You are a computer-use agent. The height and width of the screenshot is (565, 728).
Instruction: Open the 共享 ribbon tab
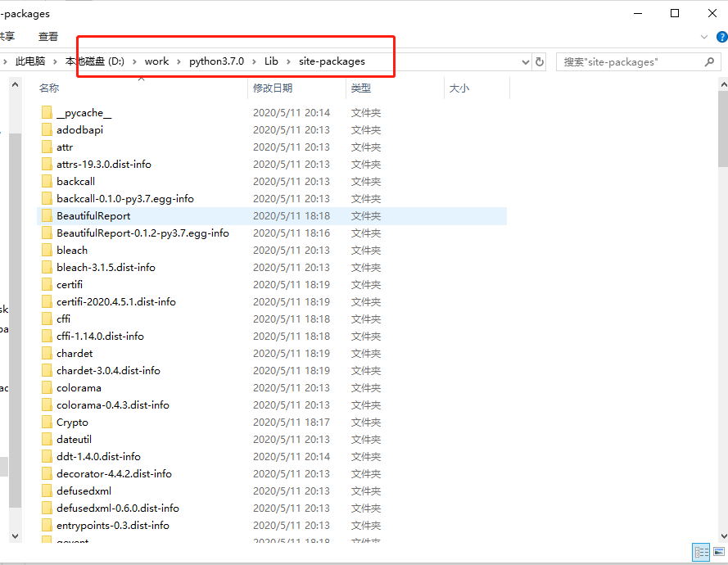pos(8,37)
